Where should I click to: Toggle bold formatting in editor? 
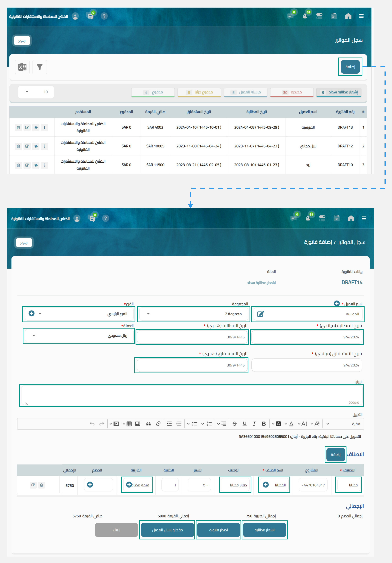click(x=264, y=424)
